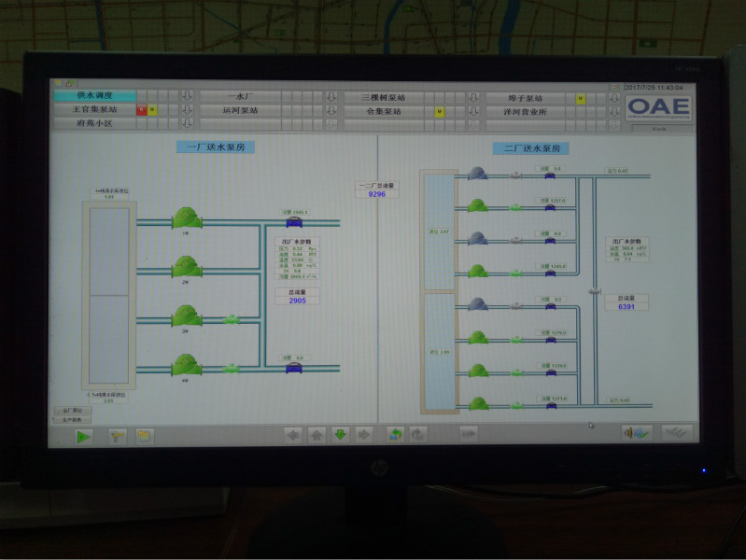Expand the down arrow next to 一水厂
The image size is (746, 560).
tap(331, 97)
